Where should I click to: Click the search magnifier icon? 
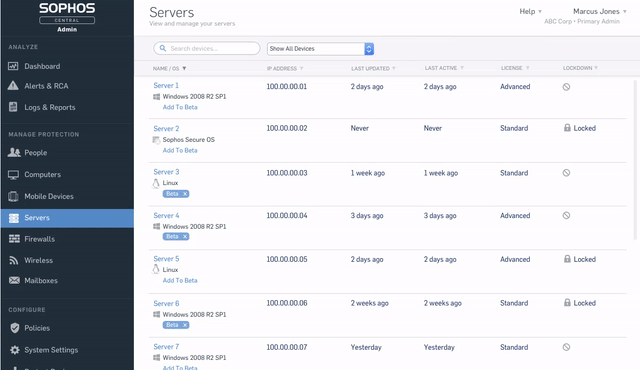point(163,48)
